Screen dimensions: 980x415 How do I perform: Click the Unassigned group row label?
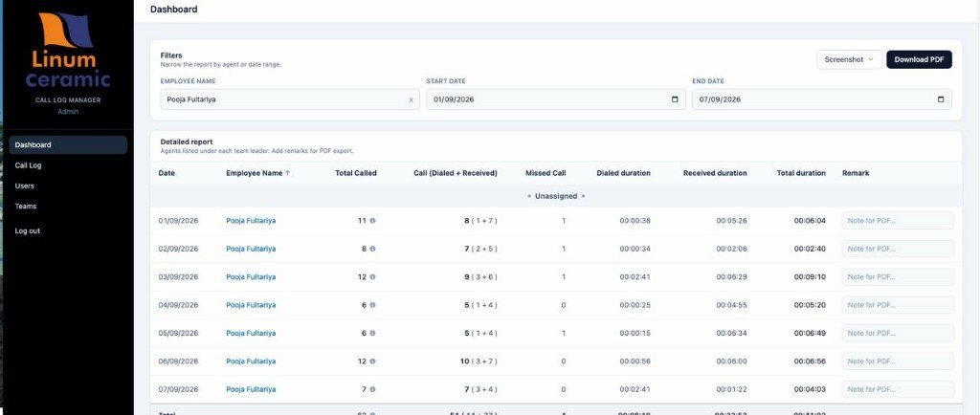[x=556, y=196]
